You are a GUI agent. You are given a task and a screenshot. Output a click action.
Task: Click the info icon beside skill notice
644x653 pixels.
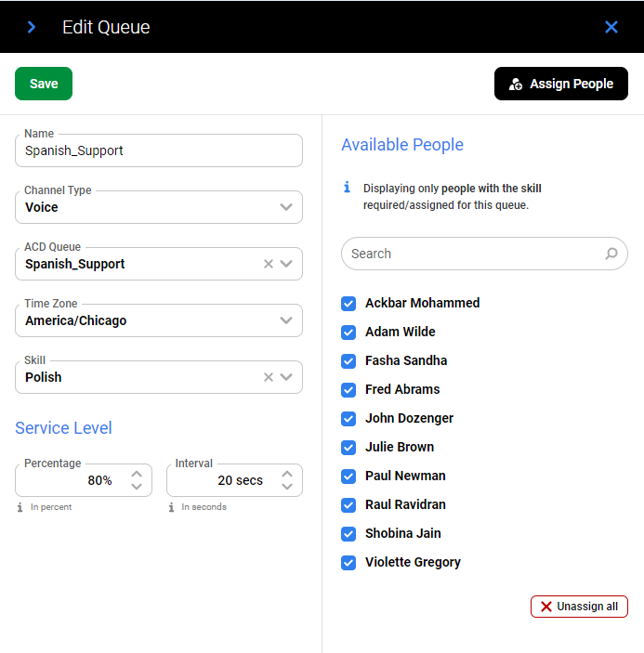[348, 188]
